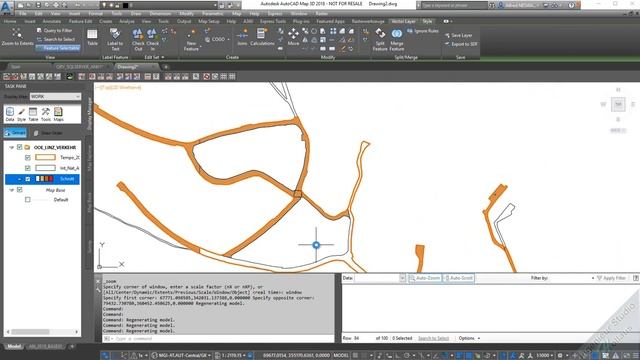Open the Display Map WORK dropdown
Image resolution: width=640 pixels, height=360 pixels.
coord(55,97)
